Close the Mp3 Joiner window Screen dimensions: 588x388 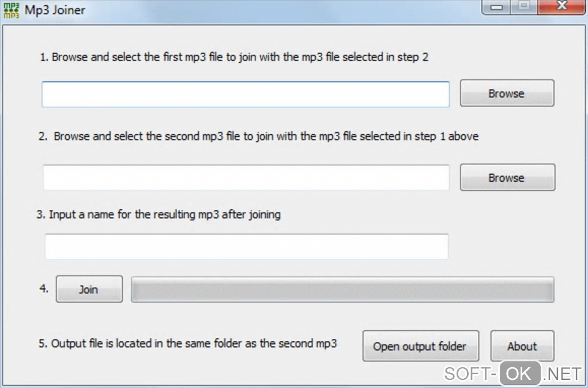coord(561,7)
